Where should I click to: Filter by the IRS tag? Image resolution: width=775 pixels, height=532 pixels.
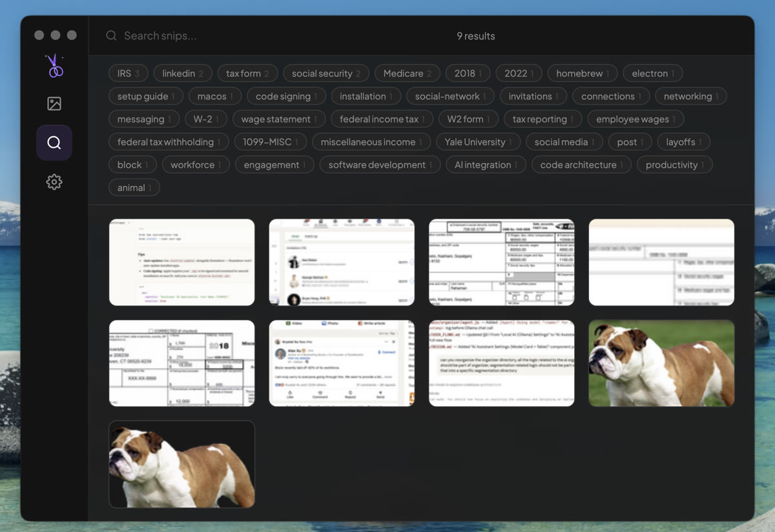click(x=129, y=74)
